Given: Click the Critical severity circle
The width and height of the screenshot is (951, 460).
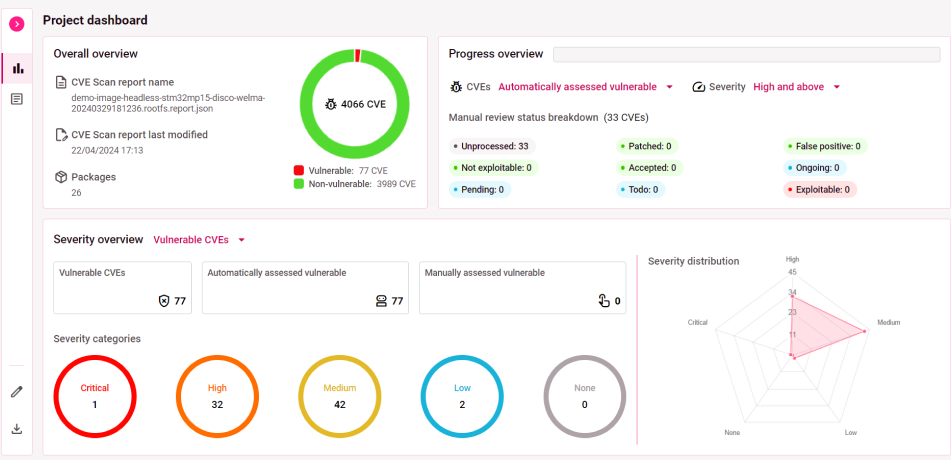Looking at the screenshot, I should point(95,396).
